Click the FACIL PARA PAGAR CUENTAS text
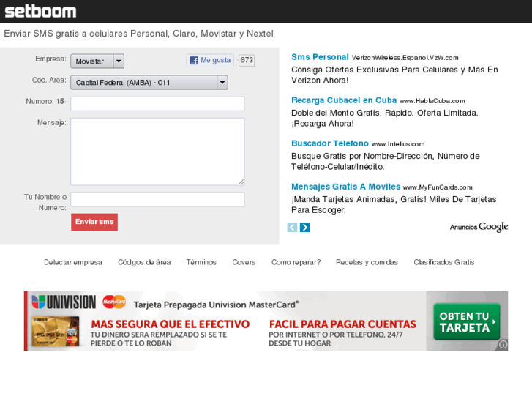The width and height of the screenshot is (532, 399). coord(342,324)
